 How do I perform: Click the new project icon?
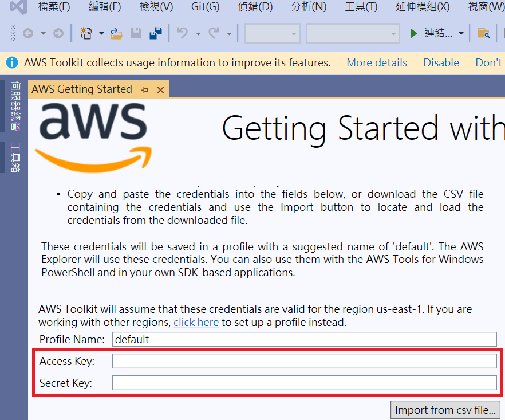(x=86, y=33)
